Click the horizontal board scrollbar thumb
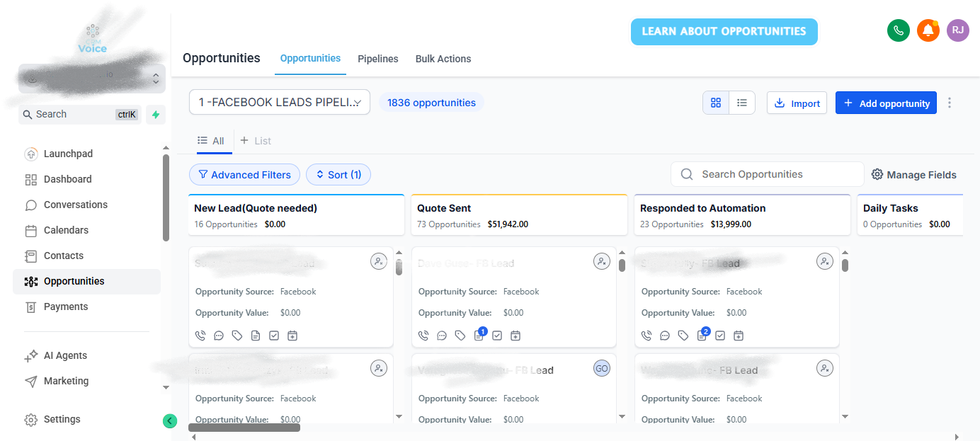 tap(244, 428)
